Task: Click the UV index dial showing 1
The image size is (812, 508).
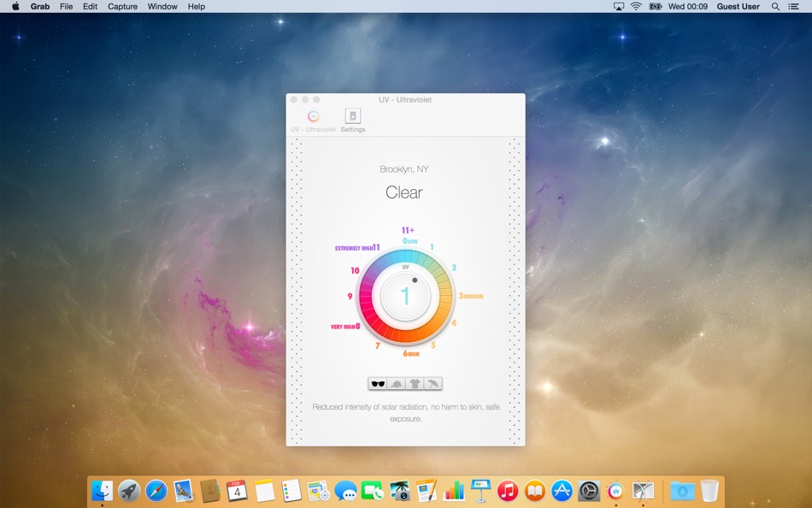Action: click(403, 295)
